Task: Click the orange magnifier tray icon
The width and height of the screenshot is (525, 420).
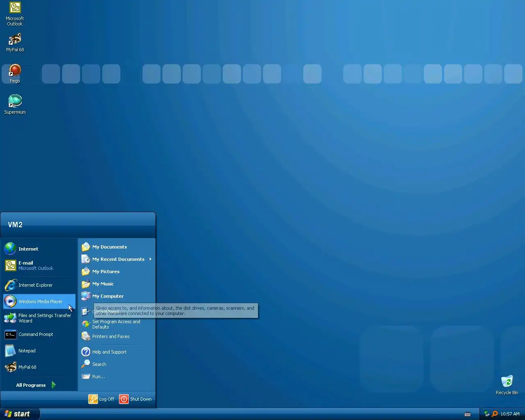Action: pos(495,414)
